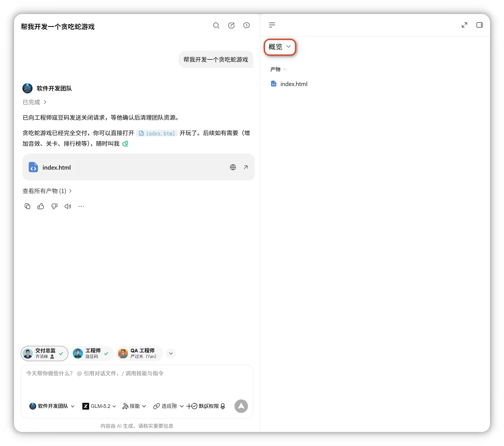Open the GLM-5.2 model dropdown

click(x=99, y=406)
